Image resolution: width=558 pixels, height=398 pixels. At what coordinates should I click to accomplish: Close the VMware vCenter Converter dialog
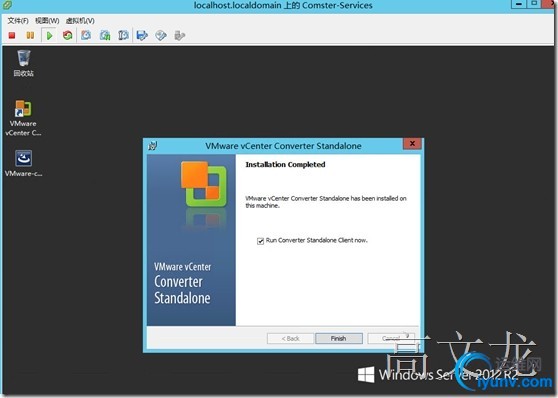[412, 143]
